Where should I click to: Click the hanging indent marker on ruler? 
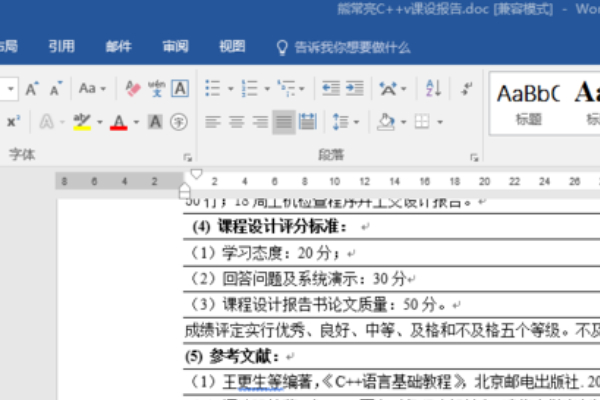[x=185, y=188]
